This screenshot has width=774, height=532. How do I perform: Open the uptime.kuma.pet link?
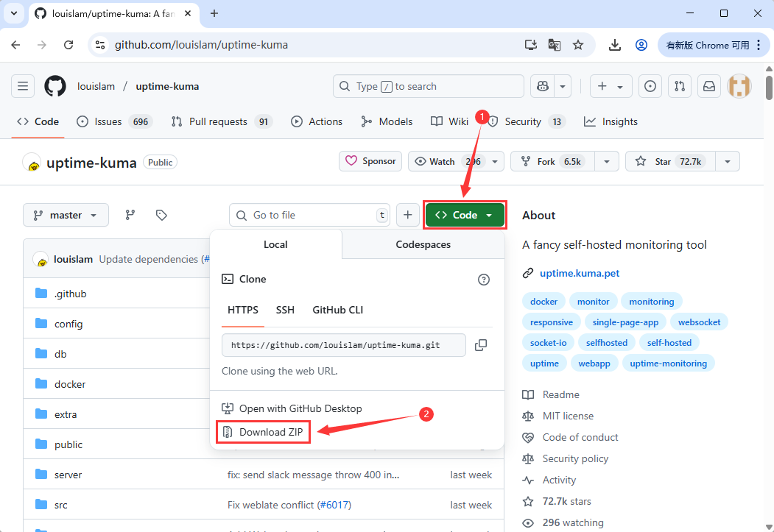click(580, 273)
